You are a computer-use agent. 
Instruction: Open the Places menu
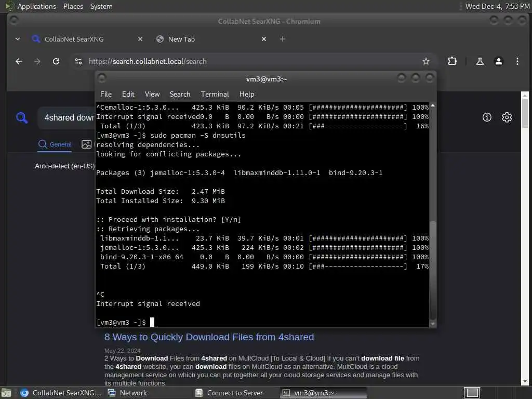click(x=73, y=6)
